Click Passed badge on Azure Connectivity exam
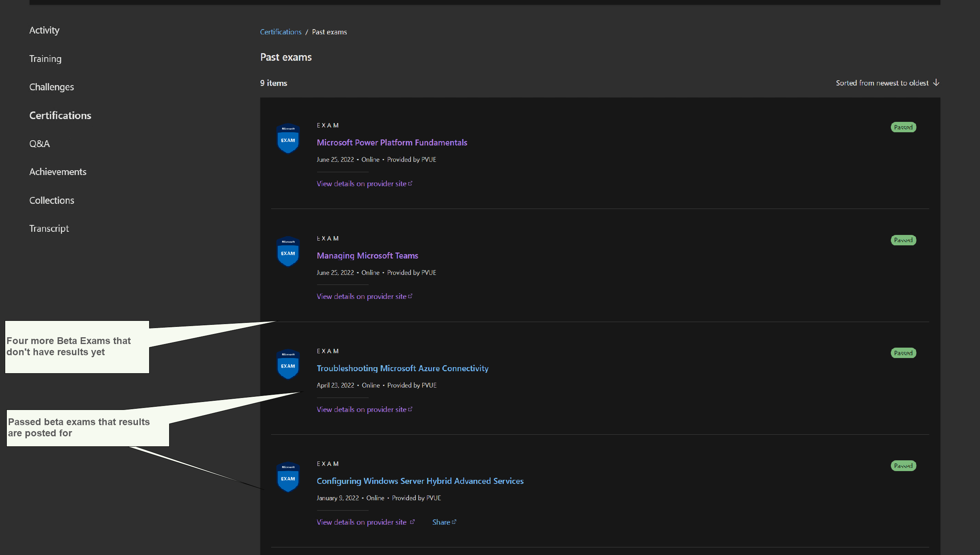Screen dimensions: 980x555 pos(903,353)
